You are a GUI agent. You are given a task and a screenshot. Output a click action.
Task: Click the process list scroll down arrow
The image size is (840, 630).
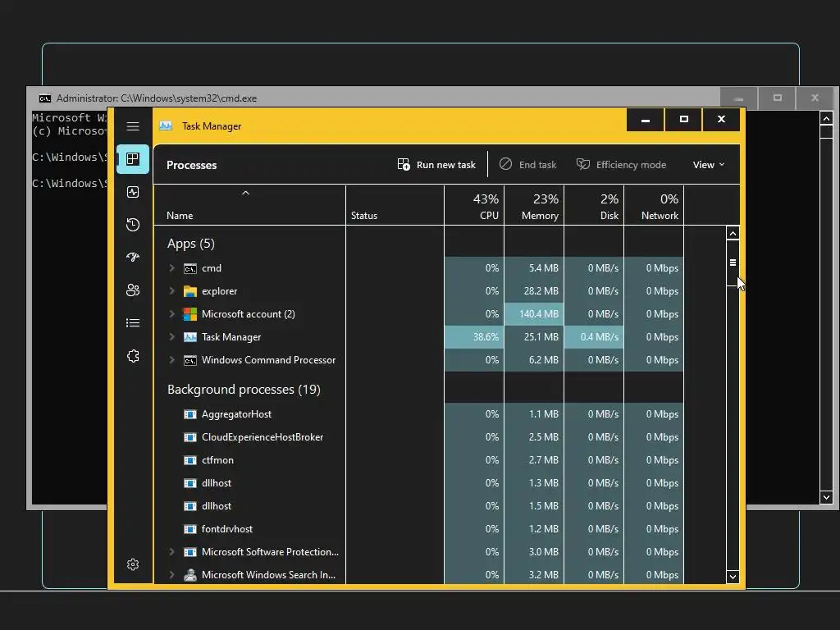733,577
